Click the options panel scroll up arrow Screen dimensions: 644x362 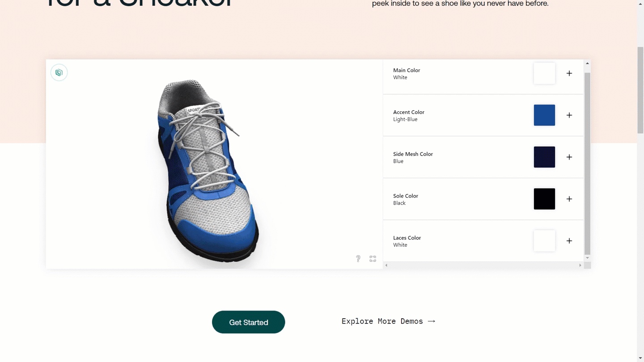587,63
